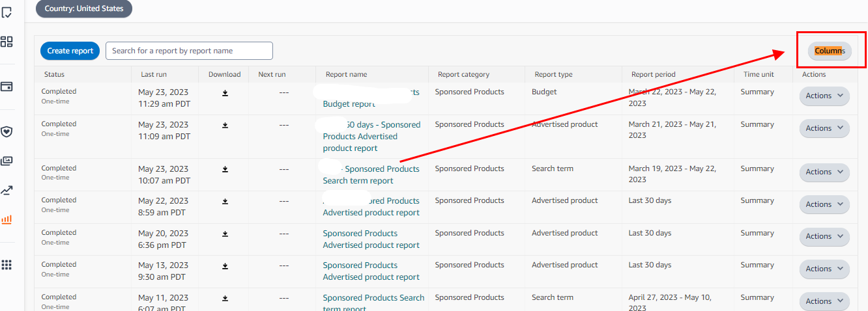Download the May 23 11:29 am report
This screenshot has width=868, height=311.
225,93
